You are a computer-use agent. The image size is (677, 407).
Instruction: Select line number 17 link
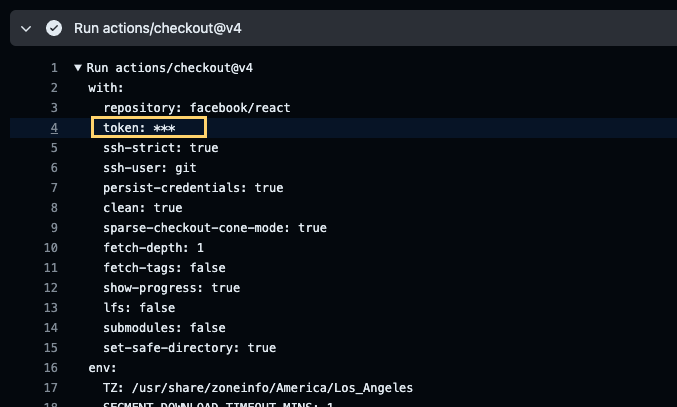(51, 388)
